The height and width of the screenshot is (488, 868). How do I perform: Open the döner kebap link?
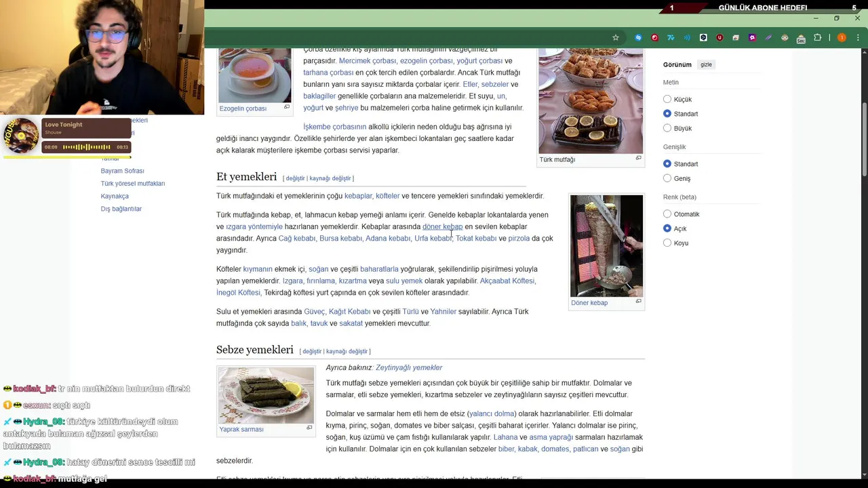pos(443,226)
